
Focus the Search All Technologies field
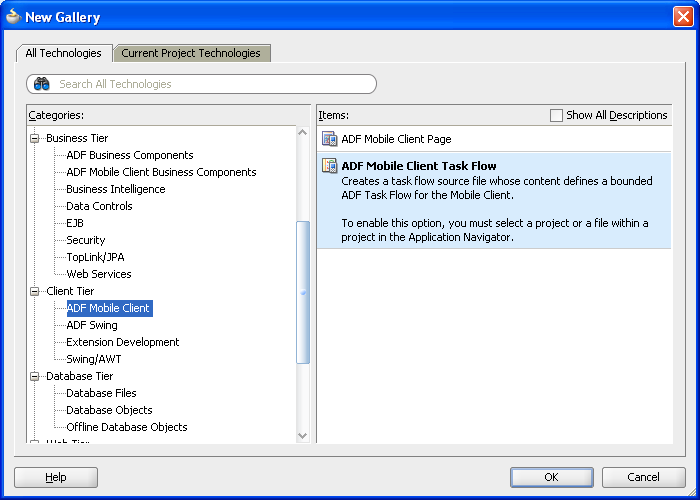click(x=201, y=84)
